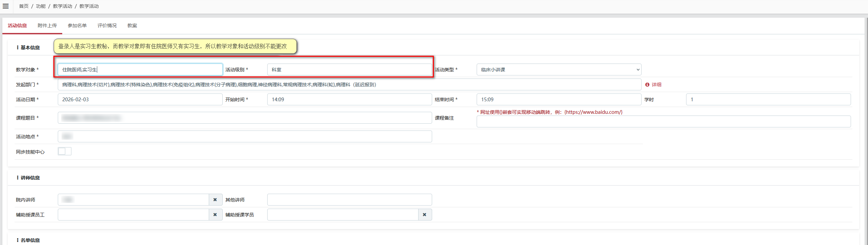The image size is (868, 245).
Task: Click the red 网址使用{}嵌套 hint text
Action: point(550,112)
